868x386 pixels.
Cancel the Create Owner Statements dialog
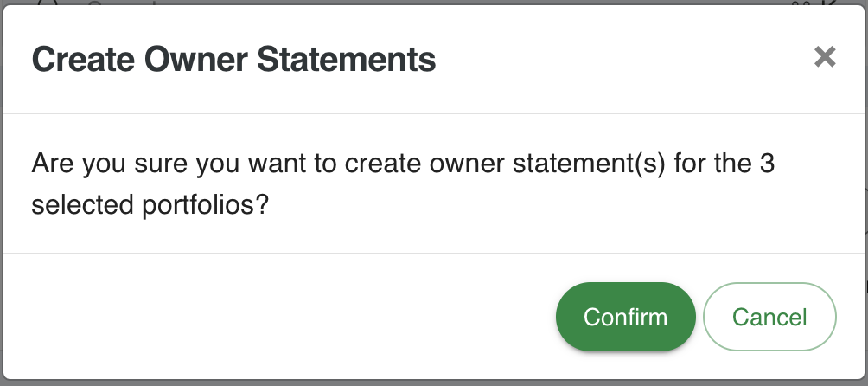pos(769,317)
